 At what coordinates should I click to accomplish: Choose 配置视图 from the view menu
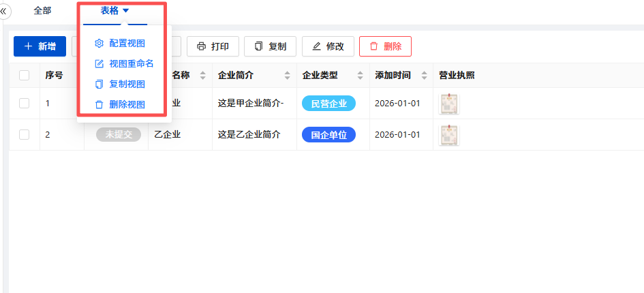click(x=127, y=43)
